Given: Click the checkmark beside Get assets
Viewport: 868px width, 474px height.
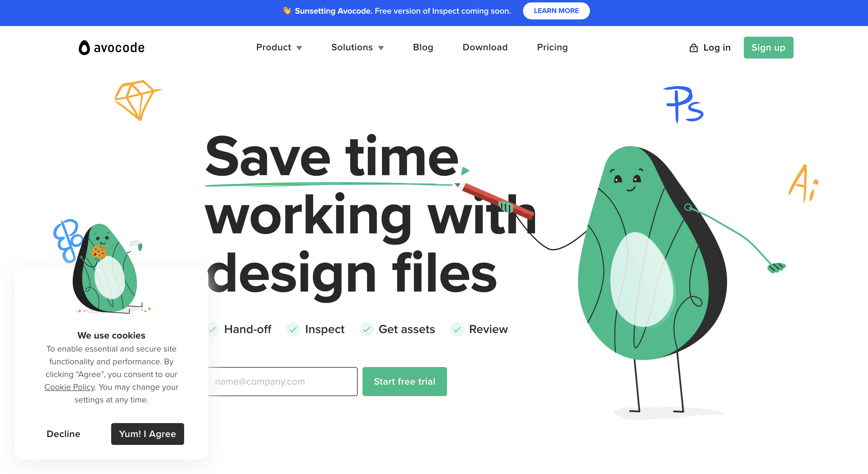Looking at the screenshot, I should tap(366, 329).
